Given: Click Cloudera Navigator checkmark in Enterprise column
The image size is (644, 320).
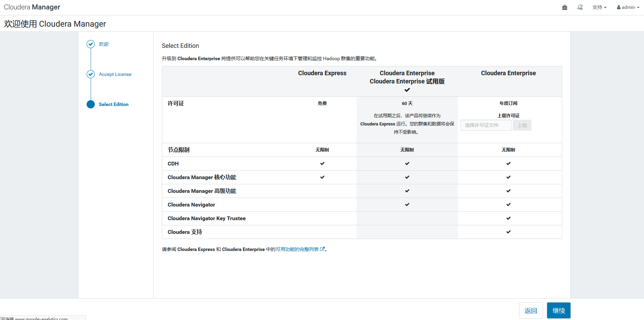Looking at the screenshot, I should click(508, 204).
